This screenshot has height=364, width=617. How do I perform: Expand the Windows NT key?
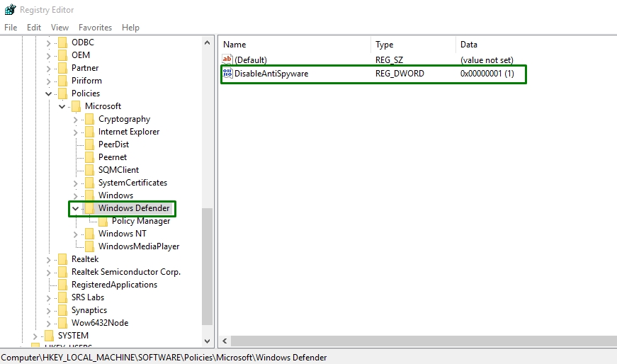75,234
